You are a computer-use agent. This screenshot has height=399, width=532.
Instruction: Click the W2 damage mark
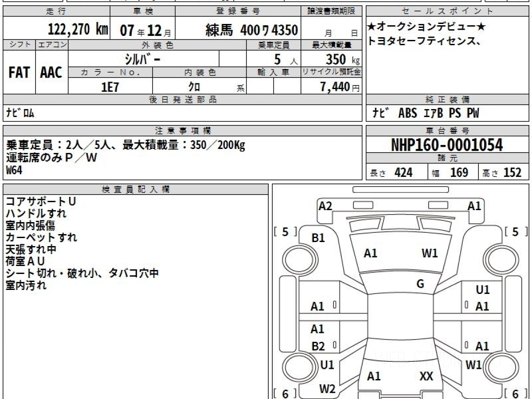pyautogui.click(x=327, y=389)
